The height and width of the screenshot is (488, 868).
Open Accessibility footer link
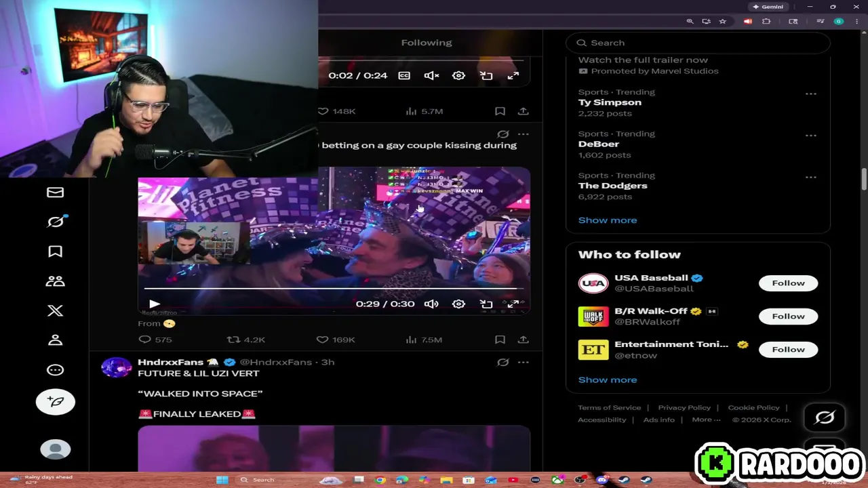tap(601, 420)
